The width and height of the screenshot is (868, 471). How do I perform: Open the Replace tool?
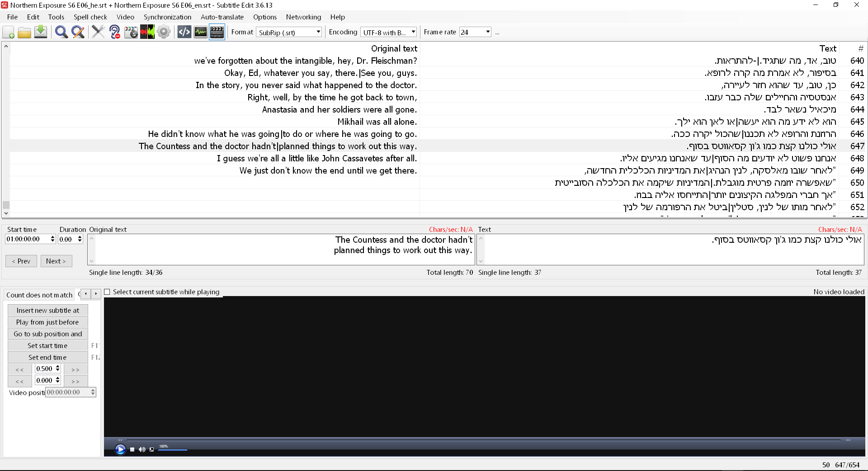78,32
